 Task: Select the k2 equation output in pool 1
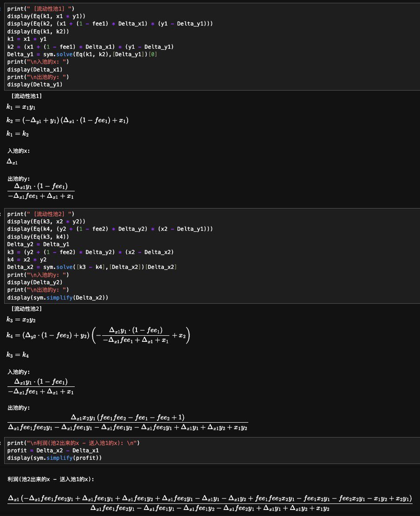[x=67, y=120]
